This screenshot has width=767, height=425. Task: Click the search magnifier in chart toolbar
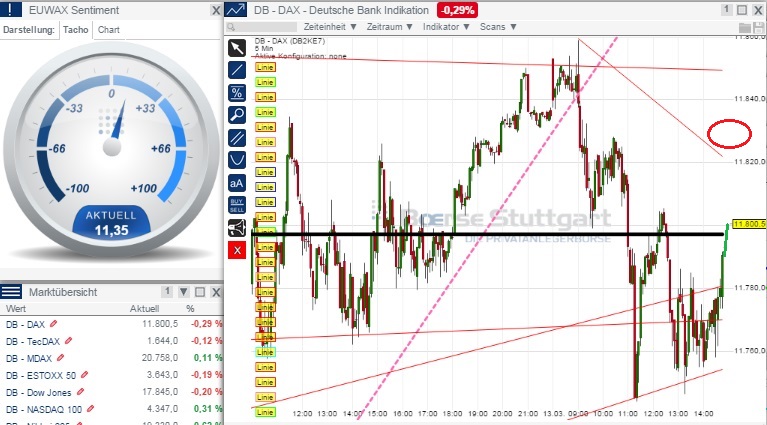pyautogui.click(x=231, y=27)
